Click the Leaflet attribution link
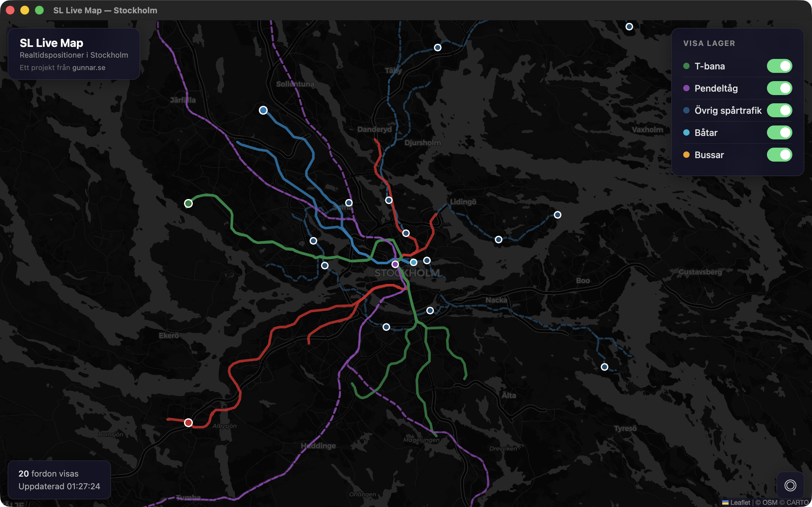 pyautogui.click(x=741, y=503)
